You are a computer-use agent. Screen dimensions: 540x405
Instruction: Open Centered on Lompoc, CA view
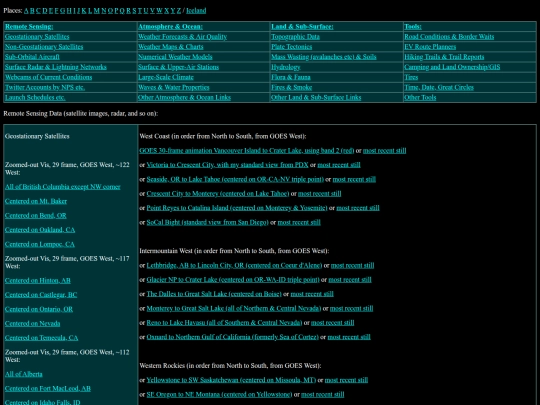coord(40,244)
